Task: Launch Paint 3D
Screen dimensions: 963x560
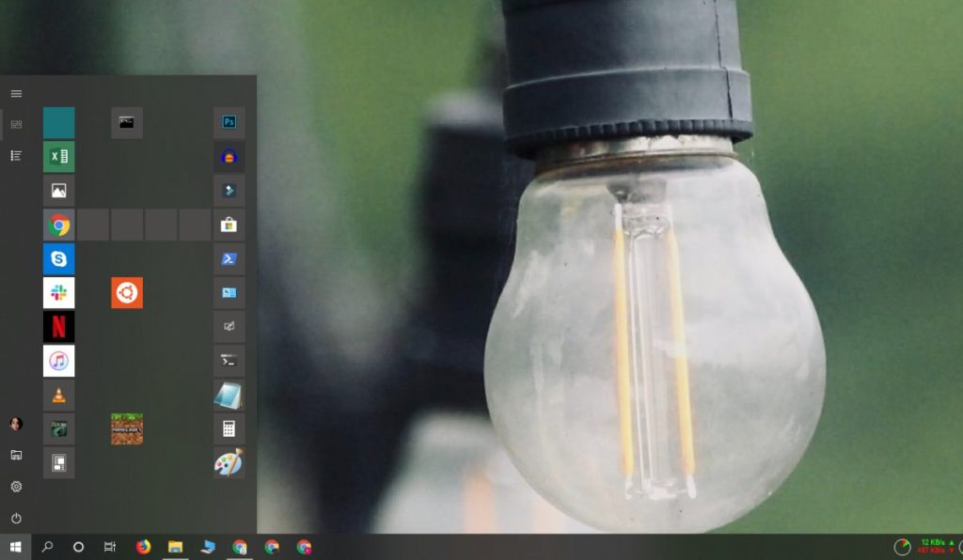Action: point(229,462)
